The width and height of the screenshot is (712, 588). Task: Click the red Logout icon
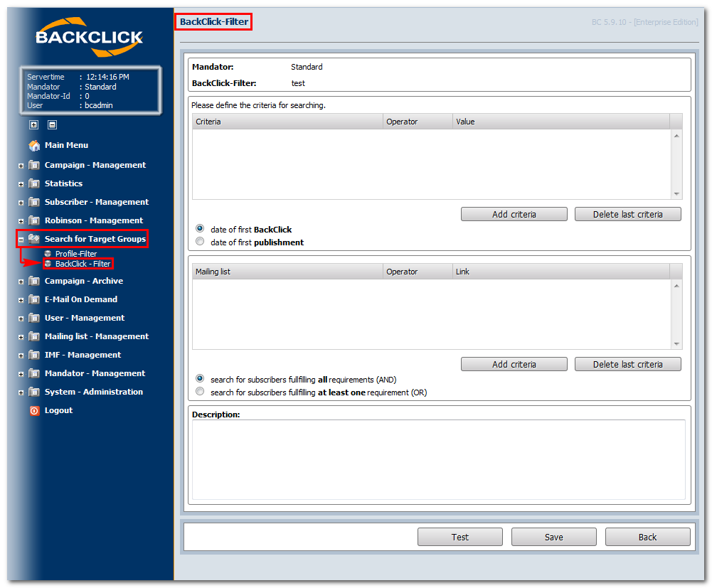[35, 410]
